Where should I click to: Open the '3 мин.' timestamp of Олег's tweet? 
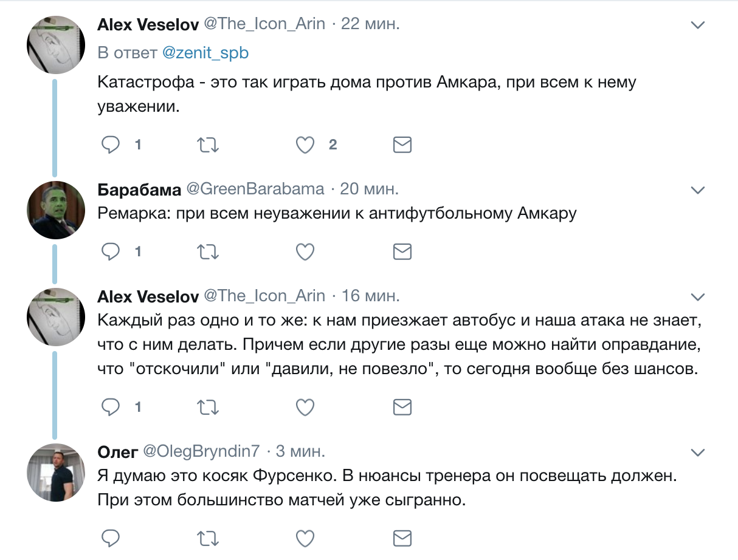tap(300, 451)
